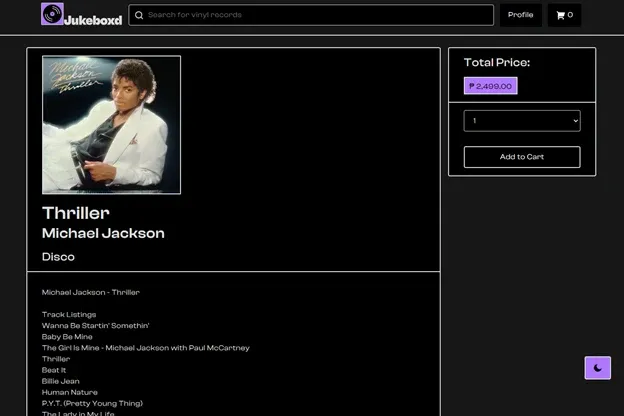The width and height of the screenshot is (624, 416).
Task: Click track Wanna Be Startin' Somethin'
Action: click(96, 326)
